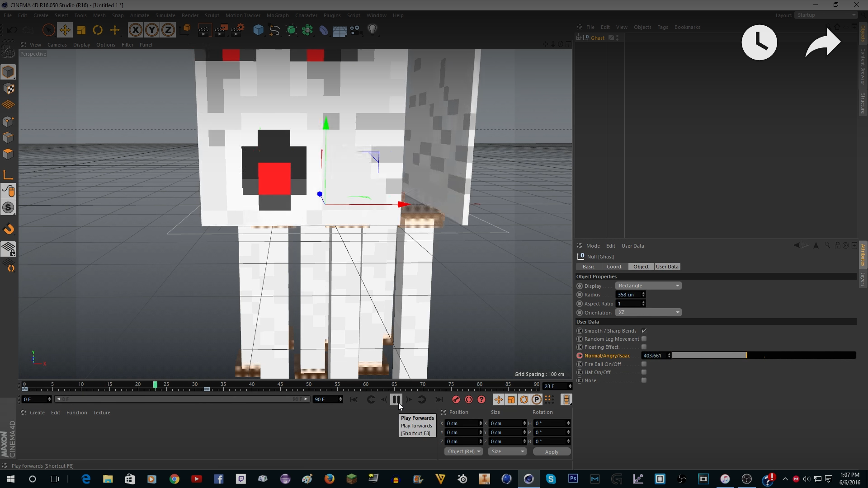
Task: Add a Cube primitive object
Action: 258,30
